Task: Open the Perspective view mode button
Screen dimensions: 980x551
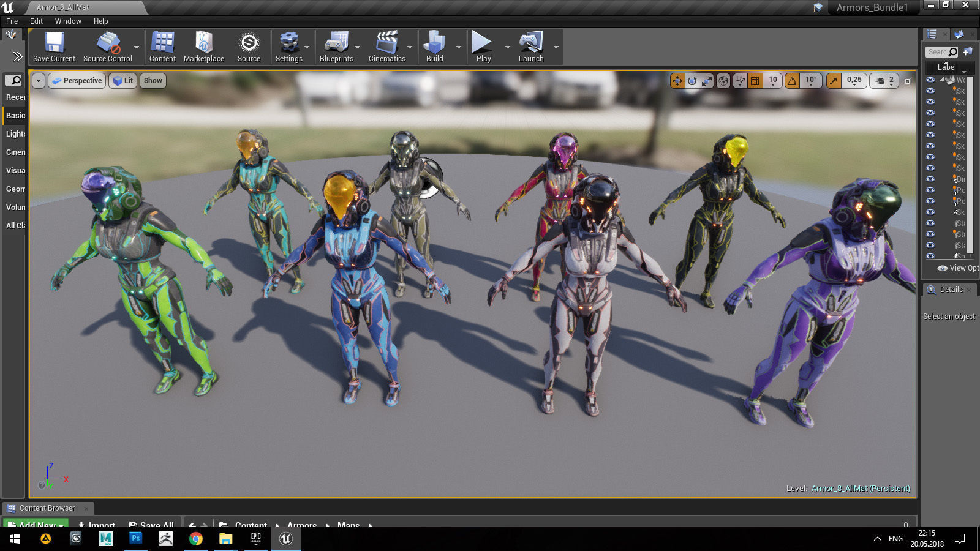Action: click(77, 81)
